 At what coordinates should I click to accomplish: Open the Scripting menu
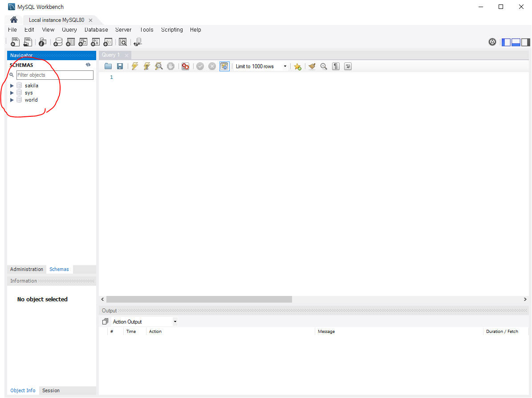coord(172,29)
